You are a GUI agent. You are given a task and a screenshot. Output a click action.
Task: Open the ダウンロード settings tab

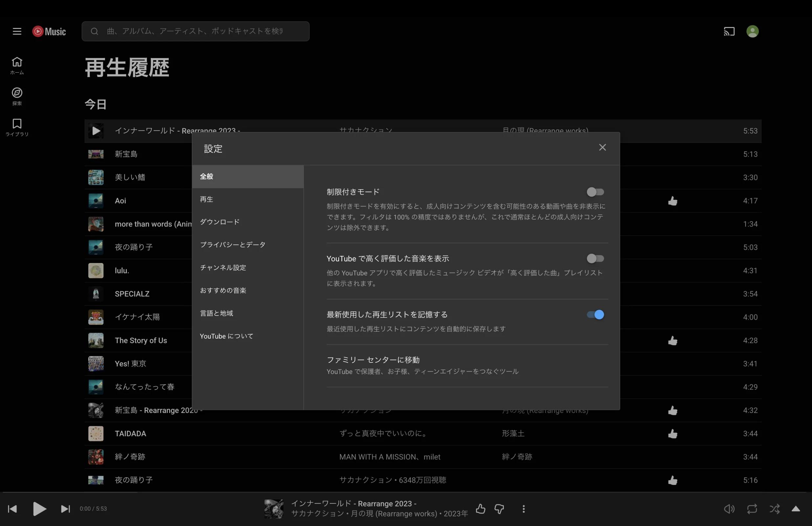[248, 222]
